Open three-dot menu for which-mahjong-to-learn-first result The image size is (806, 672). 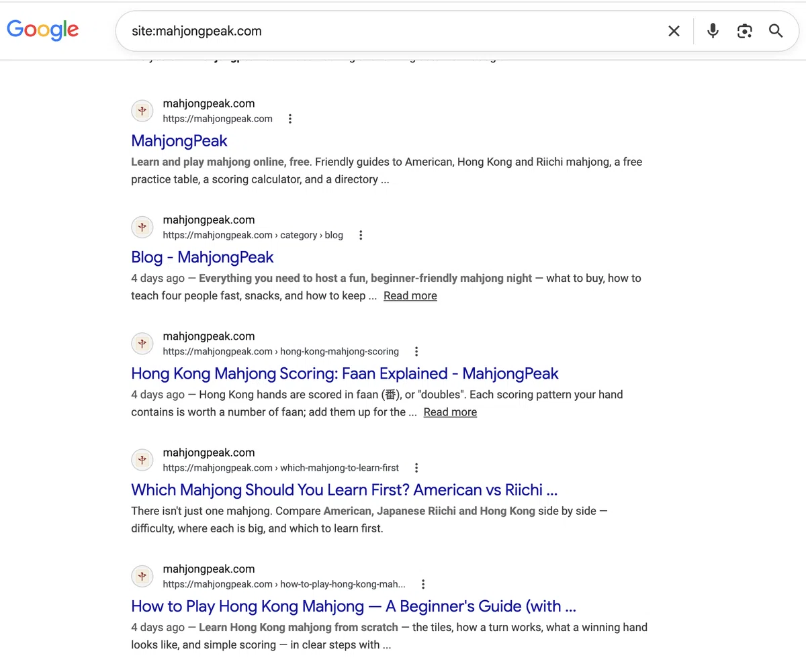(x=416, y=467)
